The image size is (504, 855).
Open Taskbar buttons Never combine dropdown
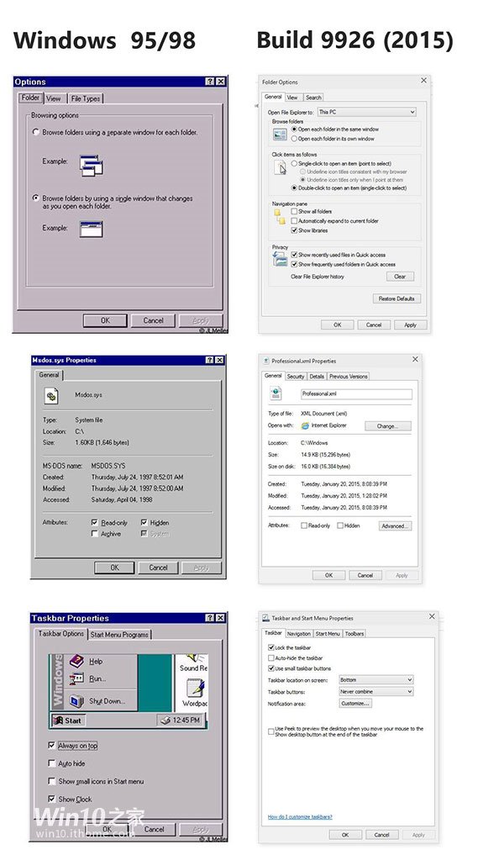376,691
